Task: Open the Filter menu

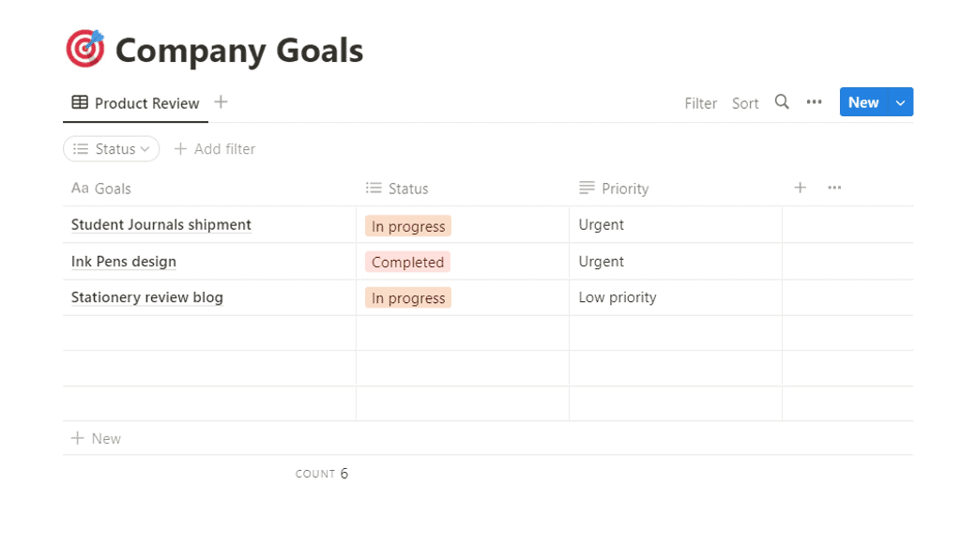Action: click(700, 103)
